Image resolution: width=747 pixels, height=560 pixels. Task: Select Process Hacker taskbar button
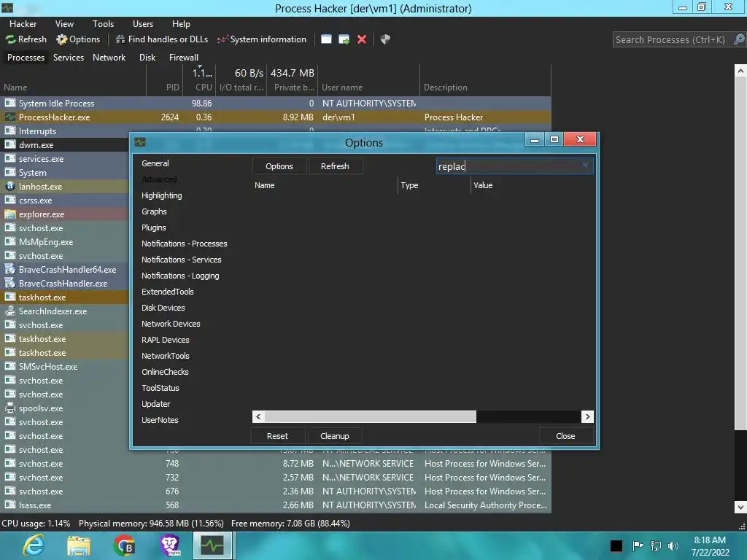[x=212, y=545]
